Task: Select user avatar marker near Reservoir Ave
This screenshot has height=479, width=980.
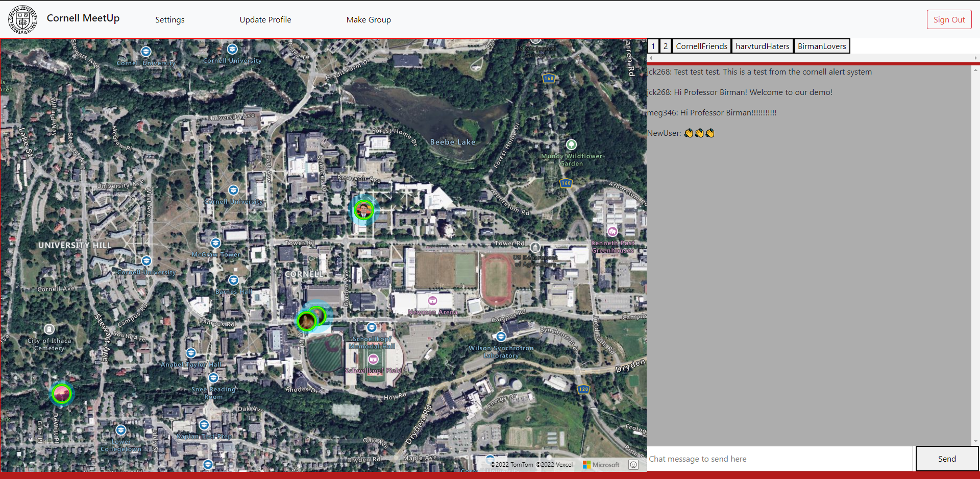Action: pyautogui.click(x=364, y=210)
